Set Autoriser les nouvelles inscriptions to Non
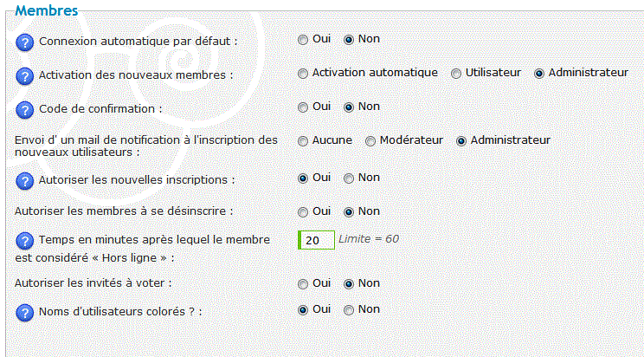Screen dimensions: 644x357 point(349,178)
